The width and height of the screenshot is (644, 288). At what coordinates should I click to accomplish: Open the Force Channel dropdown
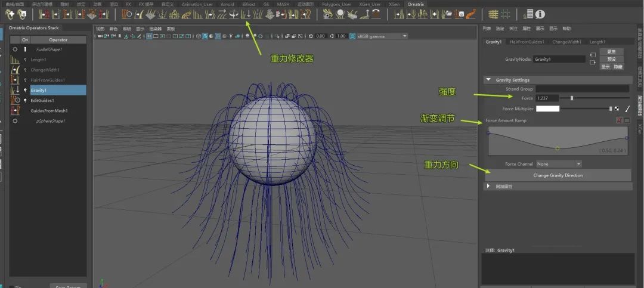[558, 164]
